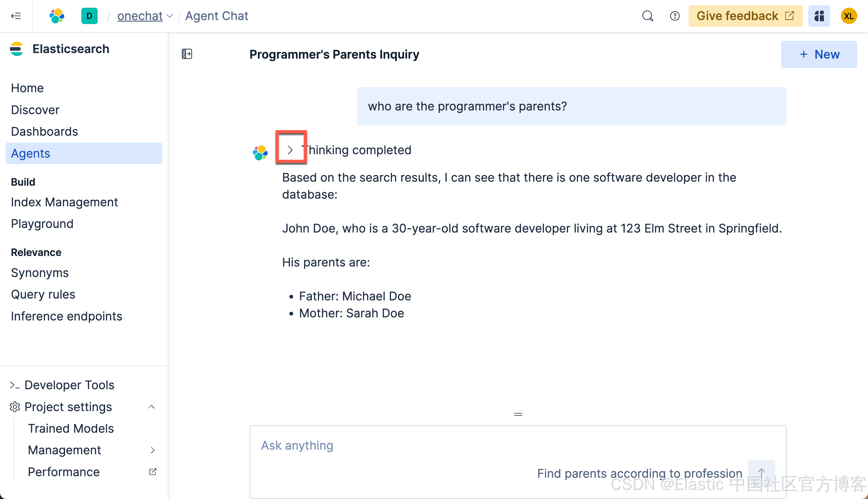Click the Elasticsearch sidebar title
This screenshot has width=868, height=499.
tap(71, 49)
